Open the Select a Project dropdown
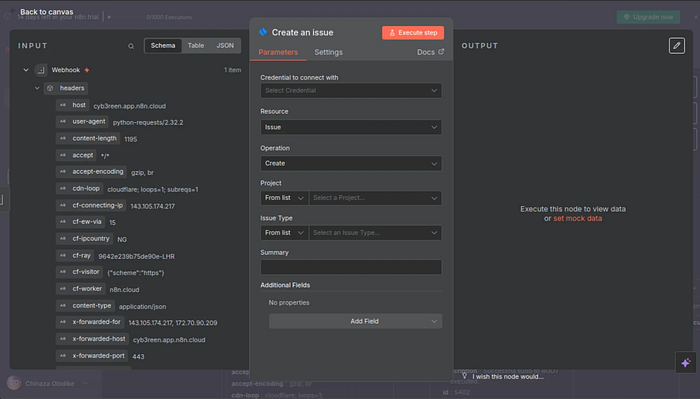700x399 pixels. [x=375, y=198]
